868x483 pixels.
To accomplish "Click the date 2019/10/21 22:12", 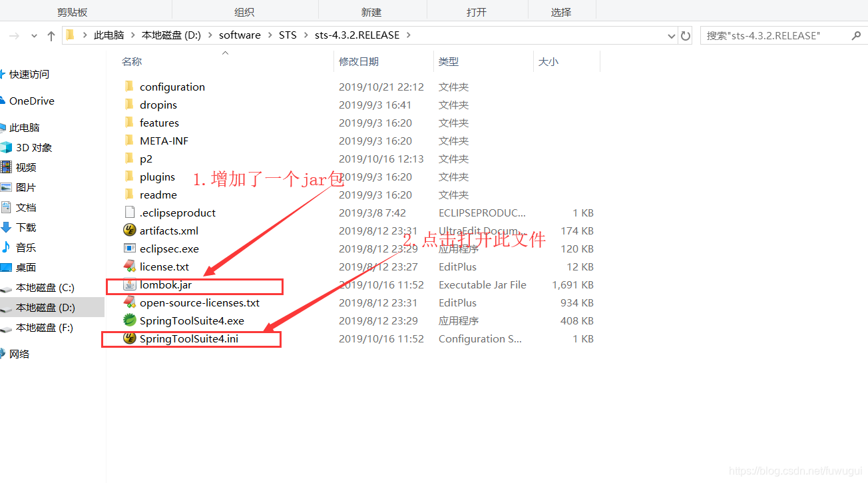I will tap(381, 87).
